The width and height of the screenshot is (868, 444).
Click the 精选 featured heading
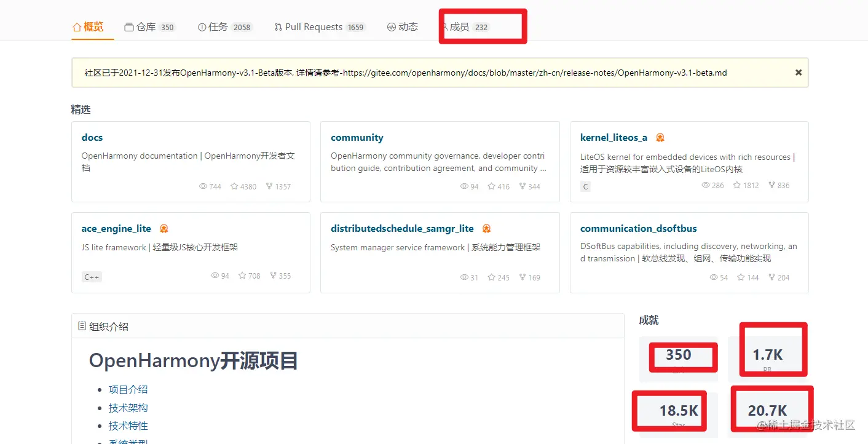[81, 109]
